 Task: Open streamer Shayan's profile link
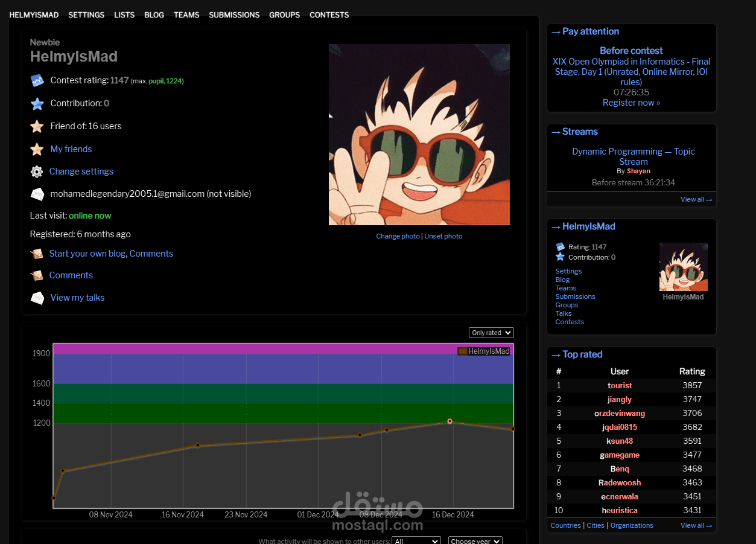(638, 171)
